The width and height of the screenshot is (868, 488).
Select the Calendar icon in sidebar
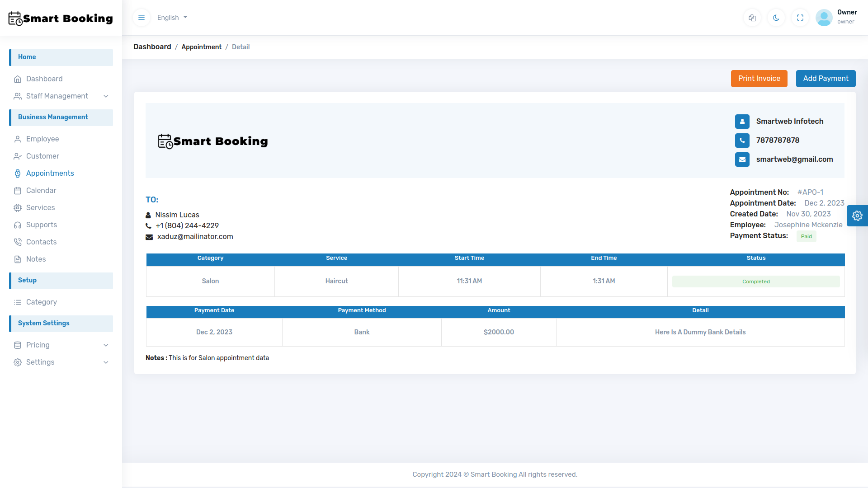(x=18, y=190)
